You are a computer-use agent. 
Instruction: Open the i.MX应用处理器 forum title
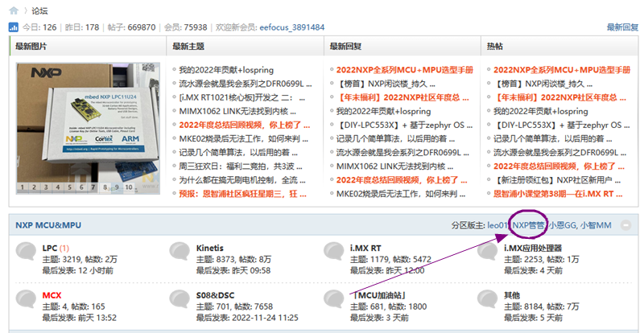tap(533, 248)
